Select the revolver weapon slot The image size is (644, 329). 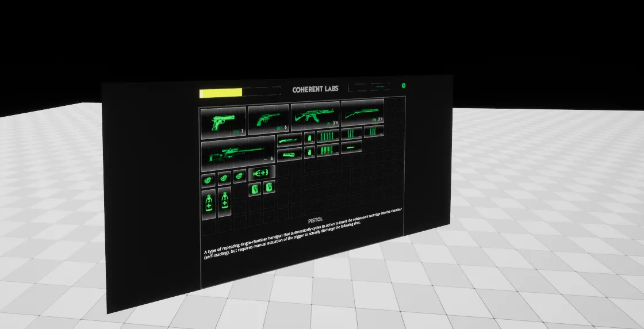268,120
